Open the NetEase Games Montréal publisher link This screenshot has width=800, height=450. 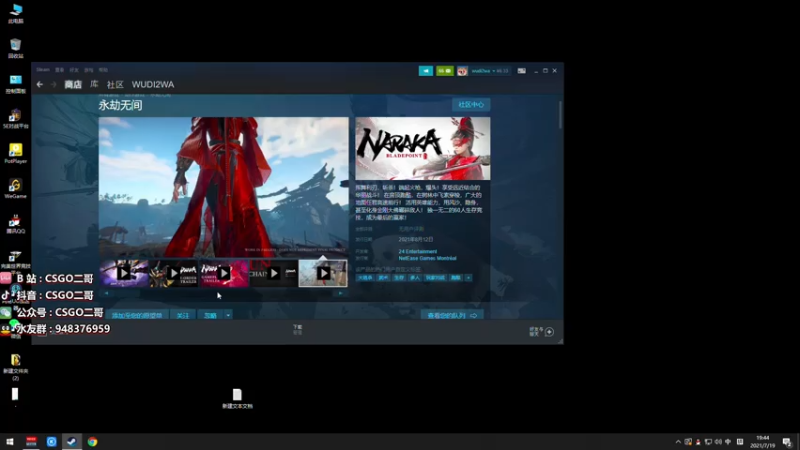[x=428, y=258]
